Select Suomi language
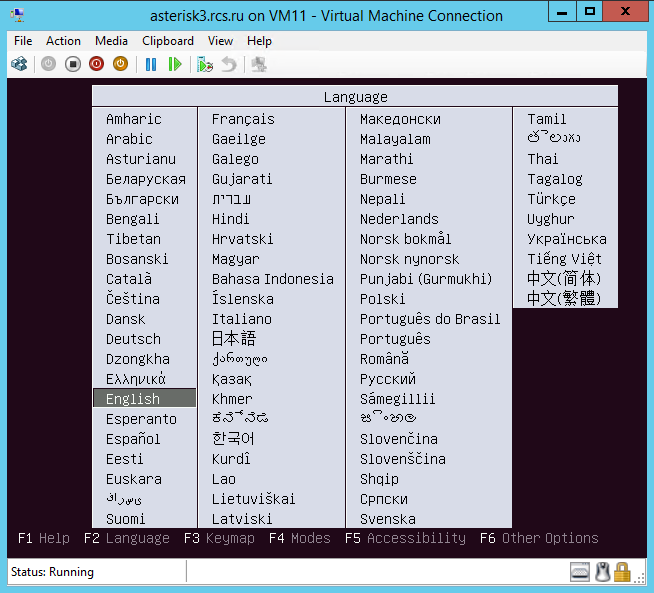Viewport: 654px width, 593px height. [x=126, y=519]
